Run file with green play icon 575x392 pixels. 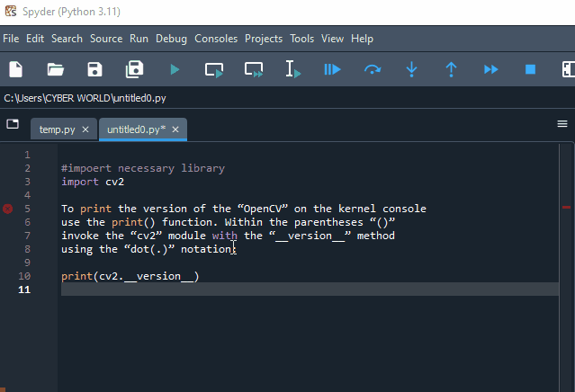tap(175, 69)
